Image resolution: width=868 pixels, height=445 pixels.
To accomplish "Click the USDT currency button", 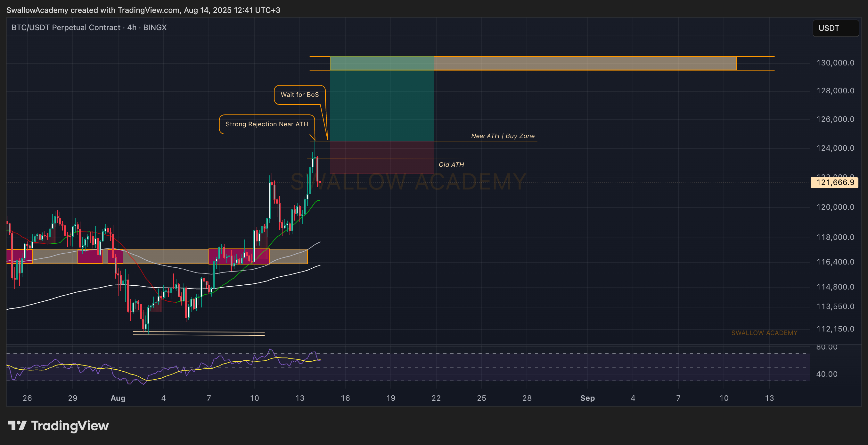I will [x=835, y=28].
